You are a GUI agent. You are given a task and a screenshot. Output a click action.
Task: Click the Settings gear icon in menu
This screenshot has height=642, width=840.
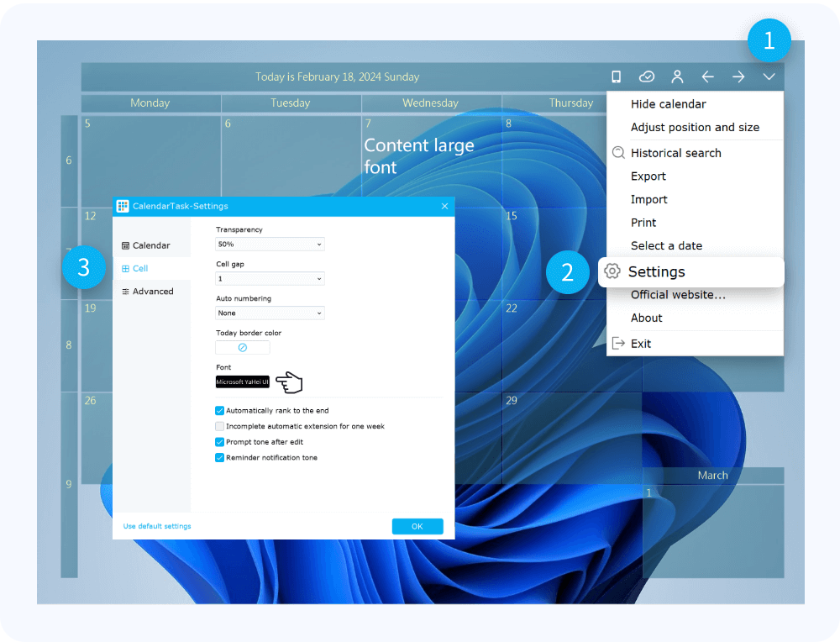pos(612,271)
